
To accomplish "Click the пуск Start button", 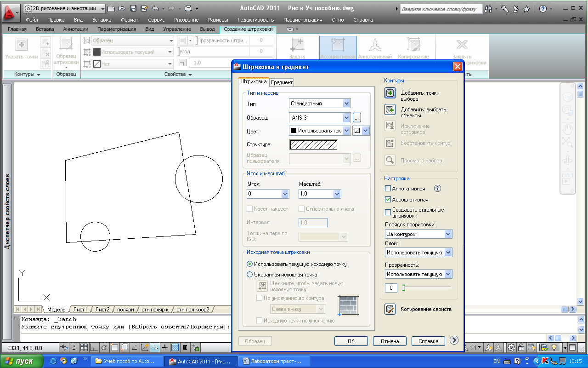I will (x=22, y=361).
